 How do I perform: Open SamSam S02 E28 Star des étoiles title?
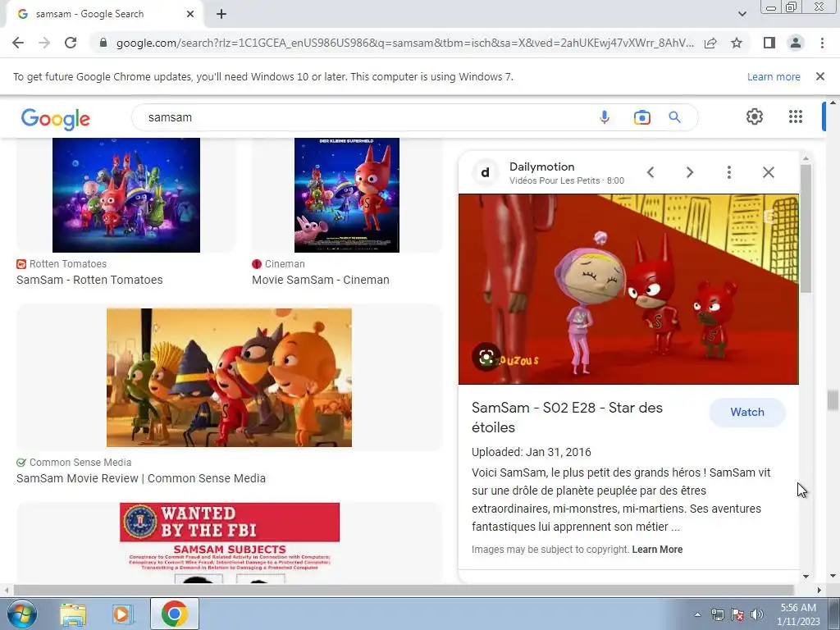click(x=567, y=418)
